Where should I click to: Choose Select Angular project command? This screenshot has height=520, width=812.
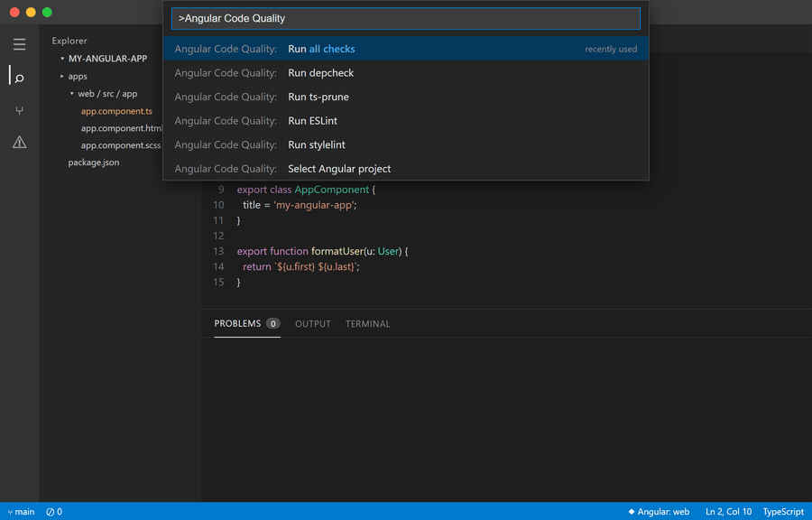[406, 169]
